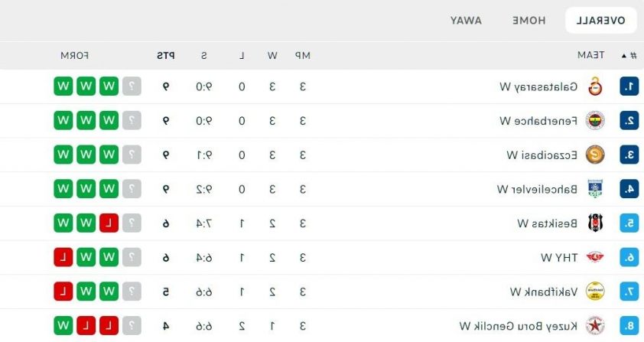Switch to the HOME standings tab
Screen dimensions: 644x342
(x=529, y=20)
